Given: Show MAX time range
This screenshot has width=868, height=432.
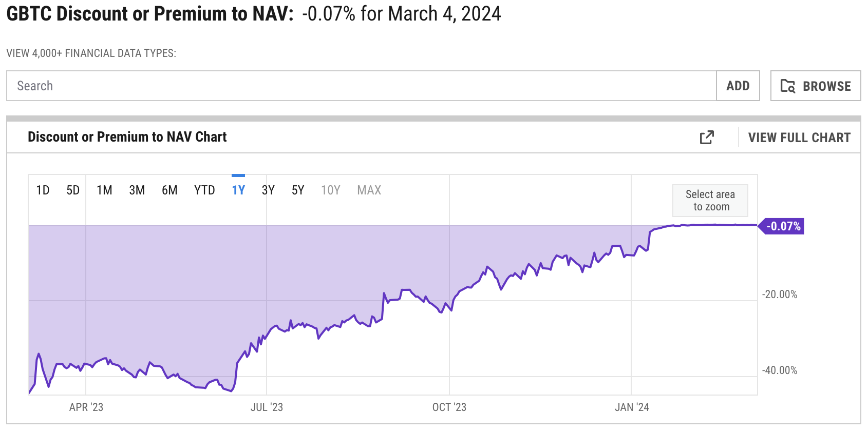Looking at the screenshot, I should 369,190.
